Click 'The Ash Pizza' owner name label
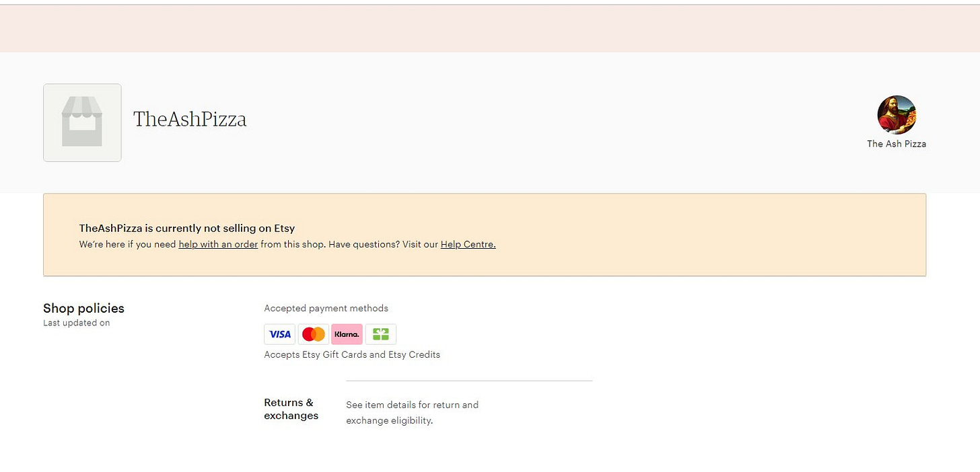 tap(897, 144)
